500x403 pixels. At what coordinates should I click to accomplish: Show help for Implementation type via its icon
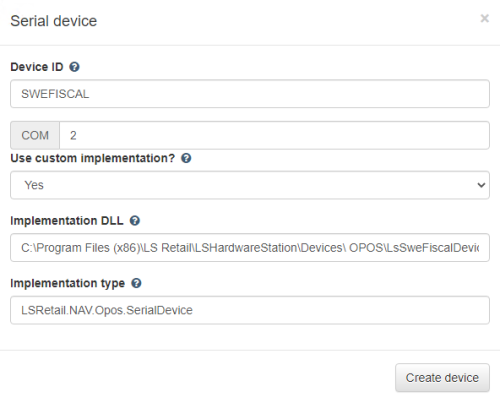(x=136, y=283)
